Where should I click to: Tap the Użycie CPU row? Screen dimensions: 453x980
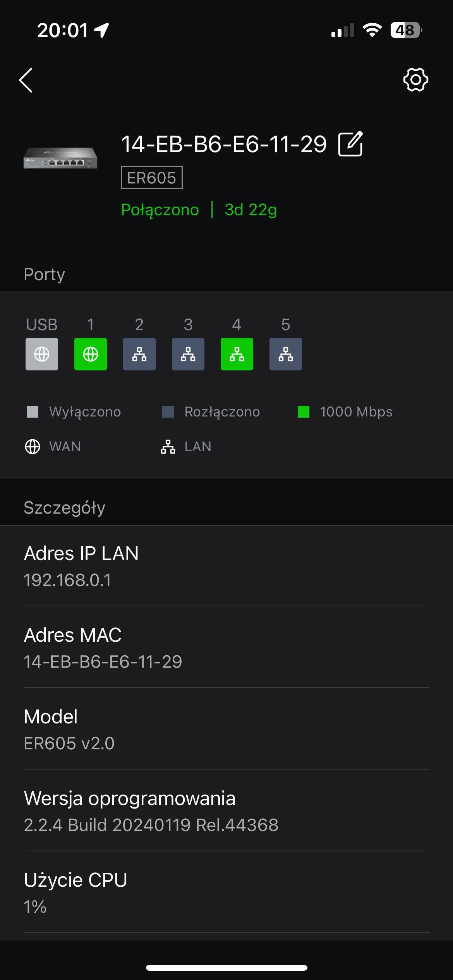(226, 893)
